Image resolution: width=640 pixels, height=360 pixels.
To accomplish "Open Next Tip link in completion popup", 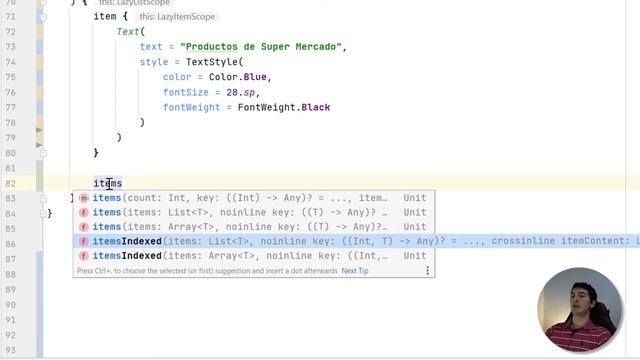I will (x=355, y=271).
